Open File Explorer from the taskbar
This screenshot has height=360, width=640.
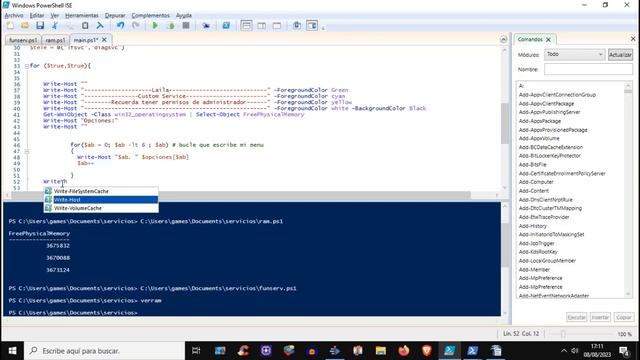click(381, 351)
